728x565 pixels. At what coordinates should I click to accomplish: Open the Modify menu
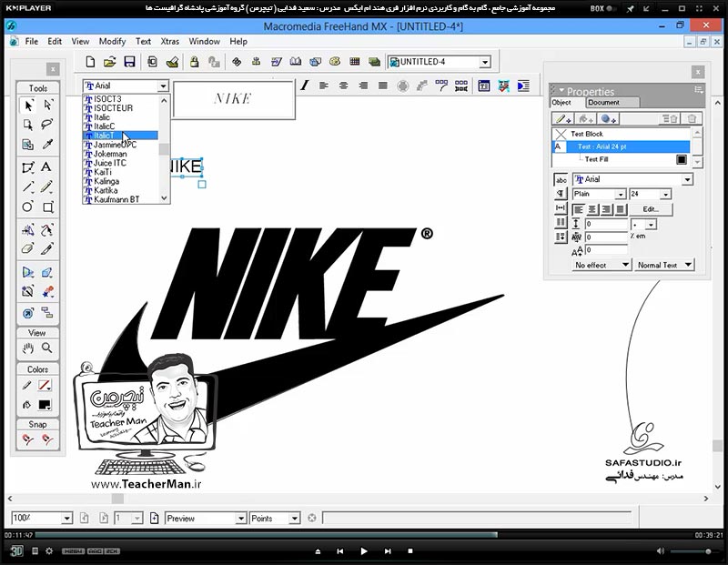tap(112, 41)
